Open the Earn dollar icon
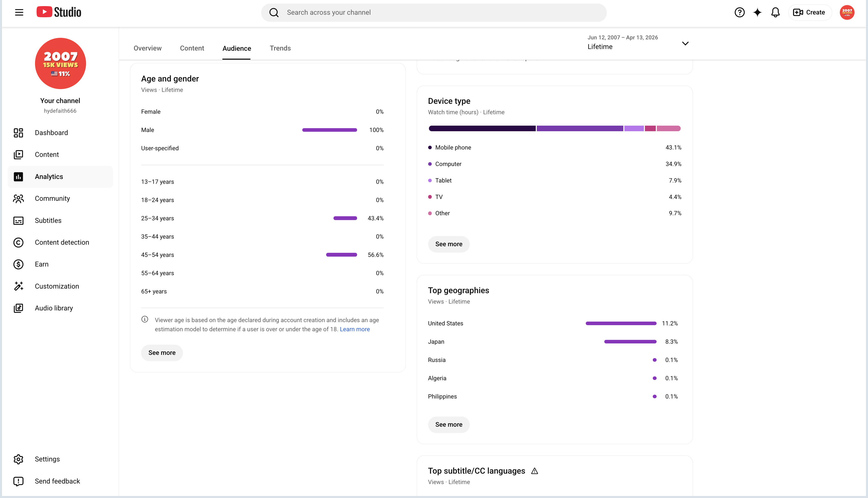The height and width of the screenshot is (498, 868). [x=19, y=264]
